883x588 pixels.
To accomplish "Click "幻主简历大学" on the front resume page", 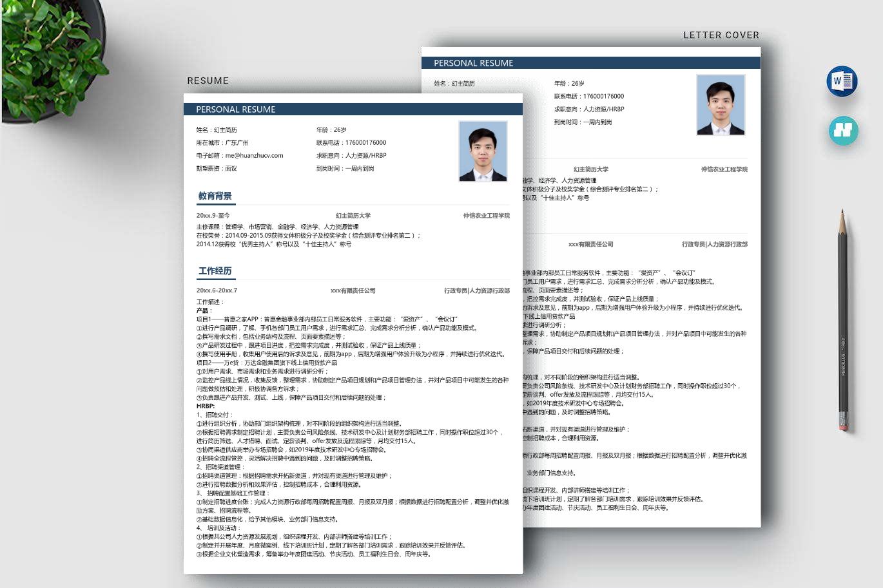I will point(353,216).
